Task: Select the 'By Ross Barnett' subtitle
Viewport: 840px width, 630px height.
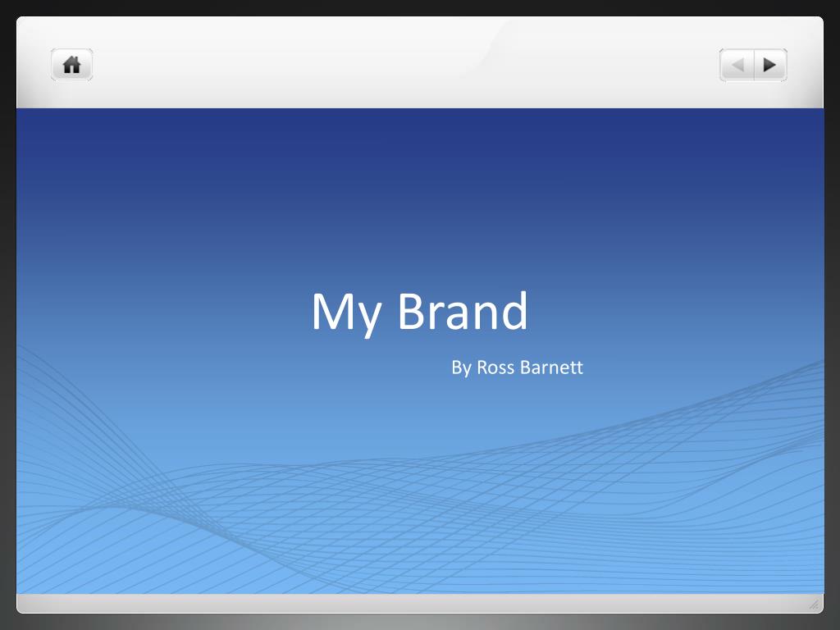Action: [517, 367]
